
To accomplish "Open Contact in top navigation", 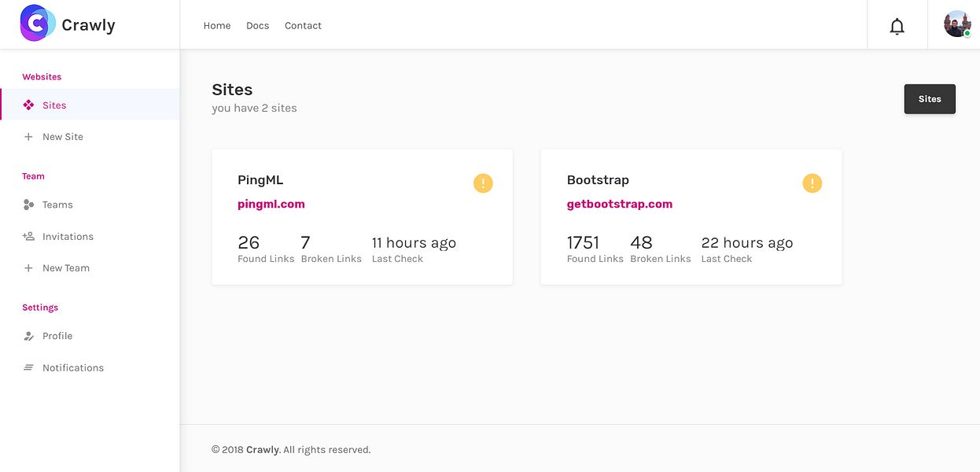I will point(303,26).
